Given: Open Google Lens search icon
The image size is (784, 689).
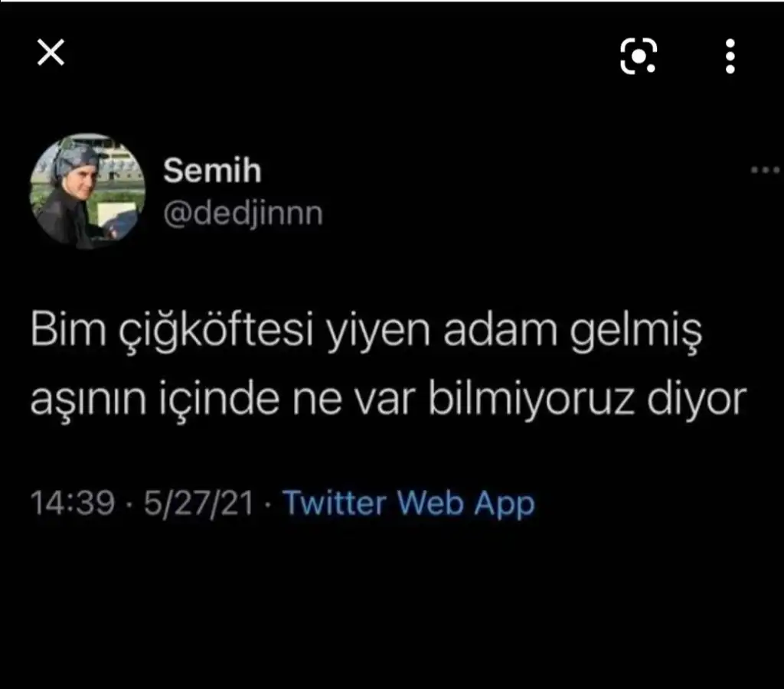Looking at the screenshot, I should [x=639, y=56].
